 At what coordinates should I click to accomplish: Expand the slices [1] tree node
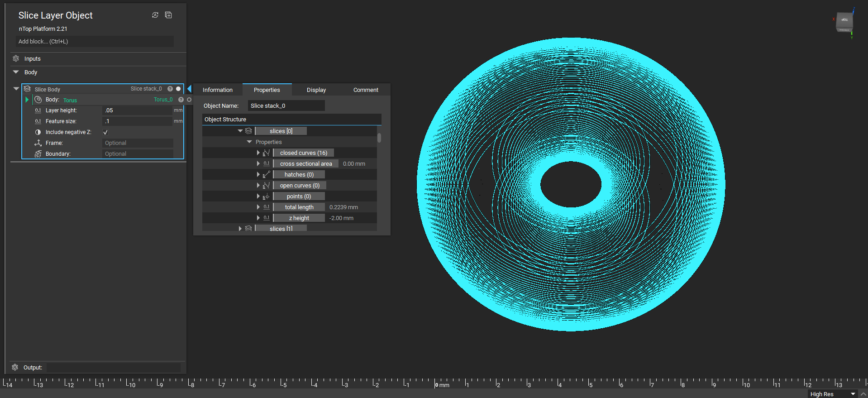(240, 229)
